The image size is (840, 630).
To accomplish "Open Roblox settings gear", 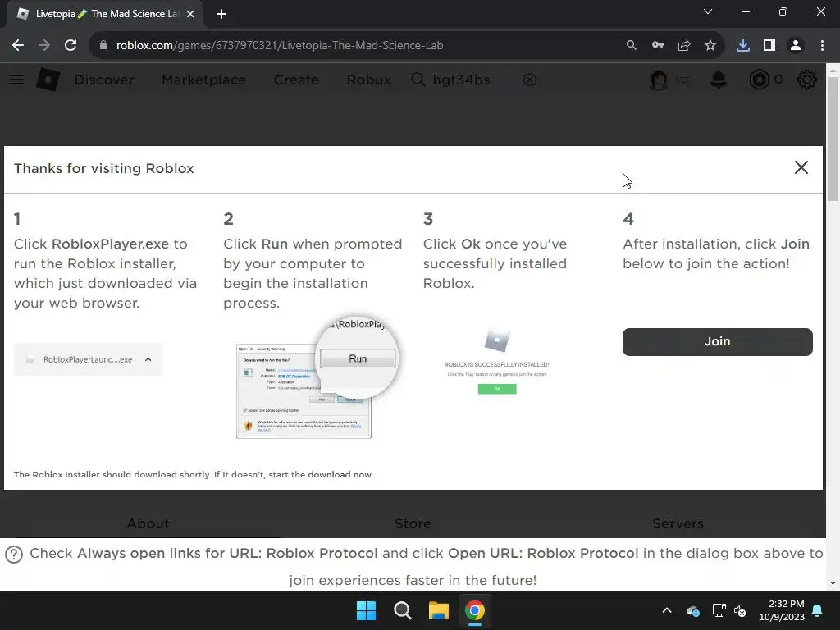I will (x=807, y=80).
